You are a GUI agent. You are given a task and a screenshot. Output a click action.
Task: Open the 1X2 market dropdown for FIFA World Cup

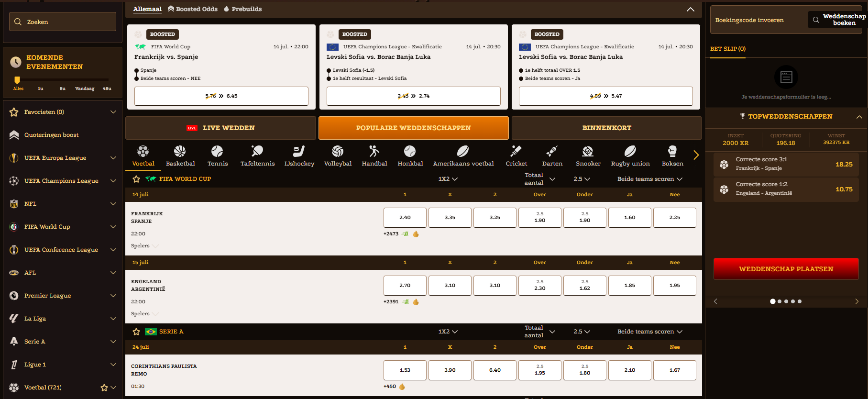click(x=448, y=179)
